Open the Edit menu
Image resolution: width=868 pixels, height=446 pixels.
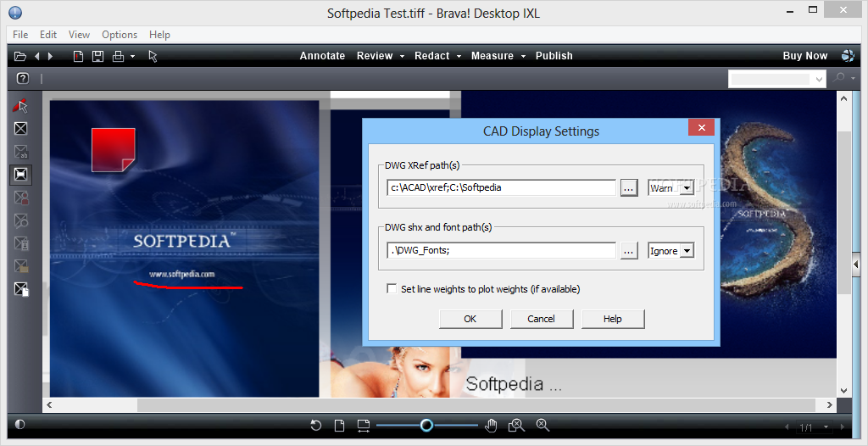click(x=48, y=35)
